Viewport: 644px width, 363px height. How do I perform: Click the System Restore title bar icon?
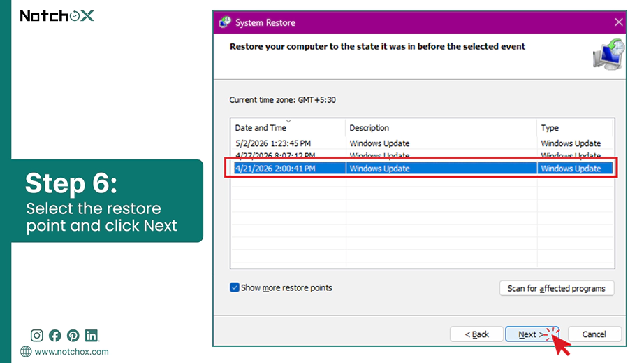(225, 22)
